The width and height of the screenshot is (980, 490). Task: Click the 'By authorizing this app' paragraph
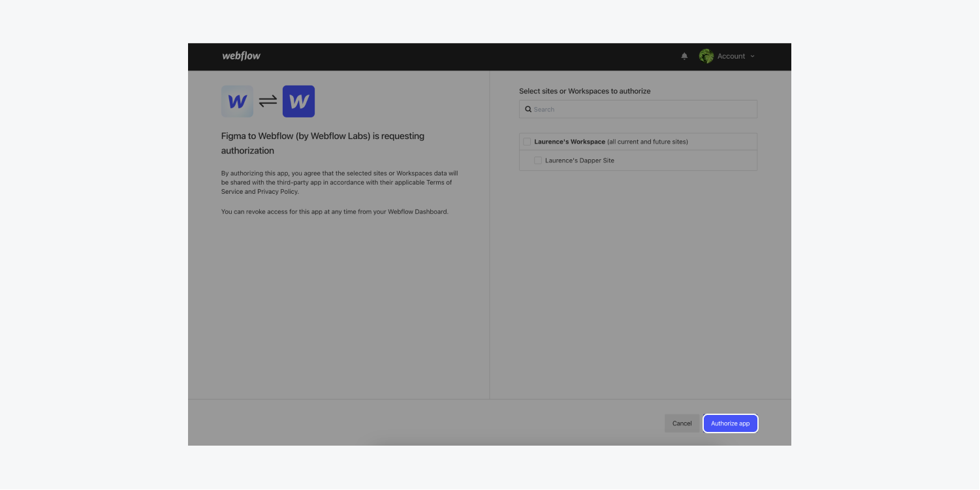click(340, 183)
